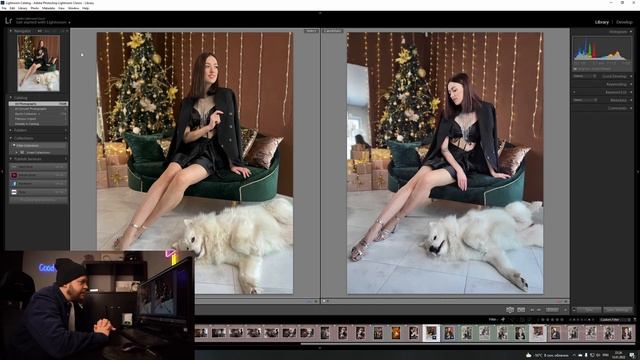
Task: Collapse the left panel group edge arrow
Action: pyautogui.click(x=2, y=171)
